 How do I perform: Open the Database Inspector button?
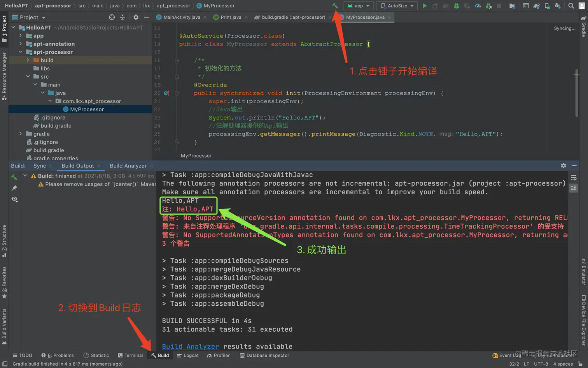pyautogui.click(x=264, y=355)
